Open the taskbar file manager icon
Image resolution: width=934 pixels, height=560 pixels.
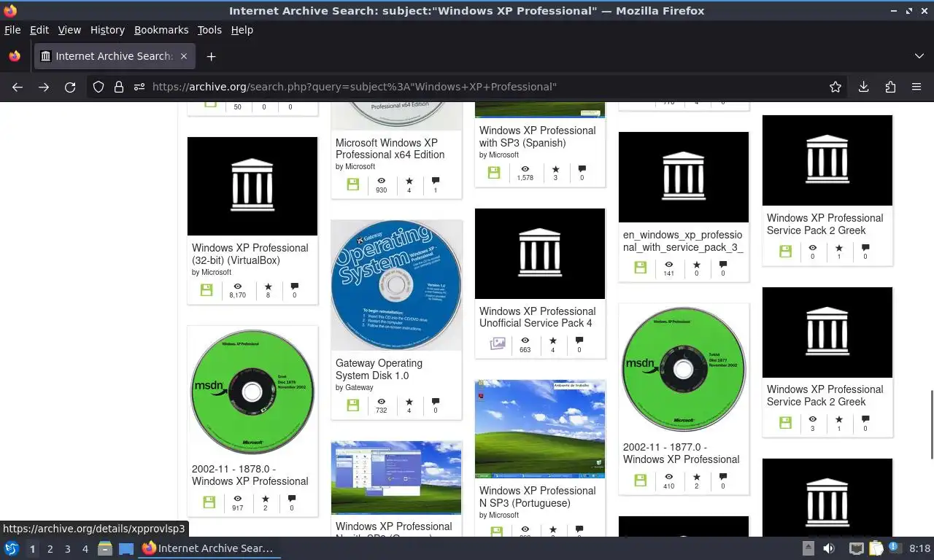pyautogui.click(x=105, y=548)
